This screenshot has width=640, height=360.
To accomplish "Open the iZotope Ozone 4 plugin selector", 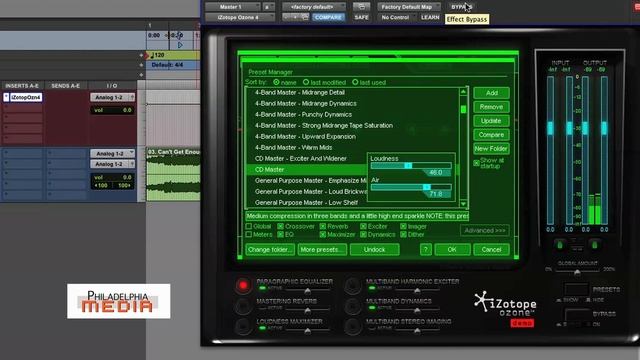I will click(239, 17).
